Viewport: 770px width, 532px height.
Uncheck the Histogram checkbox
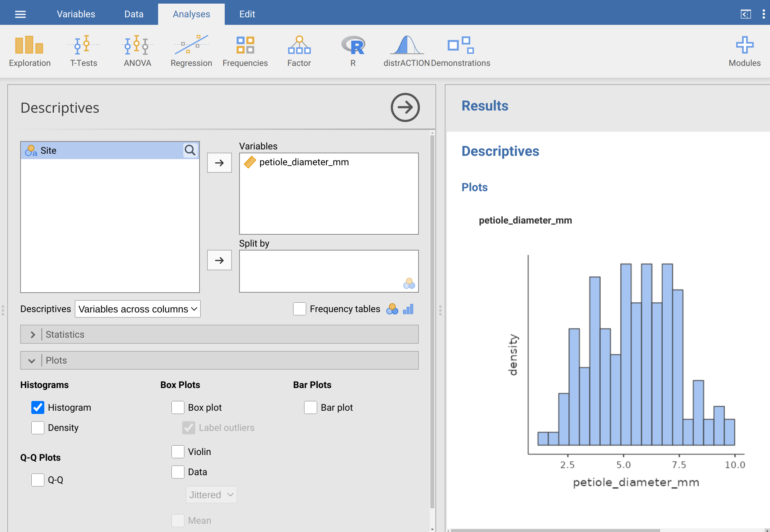38,407
